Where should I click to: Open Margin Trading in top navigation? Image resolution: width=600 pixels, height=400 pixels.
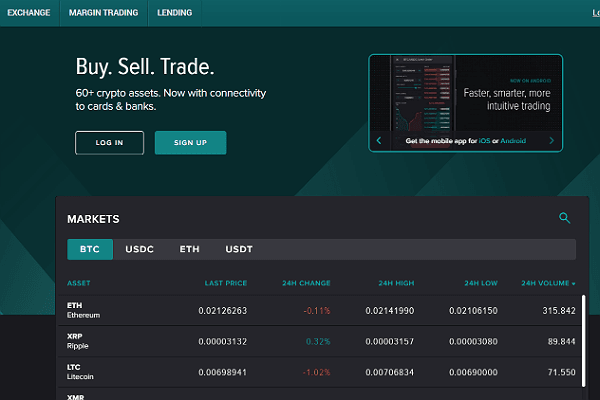[103, 13]
